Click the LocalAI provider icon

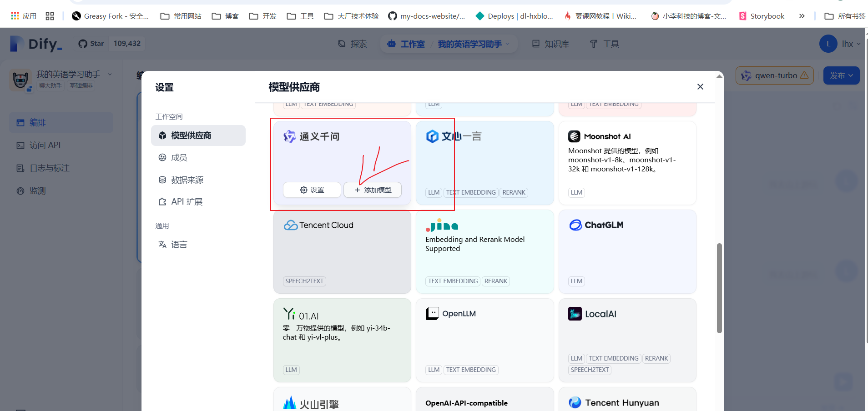(x=575, y=314)
